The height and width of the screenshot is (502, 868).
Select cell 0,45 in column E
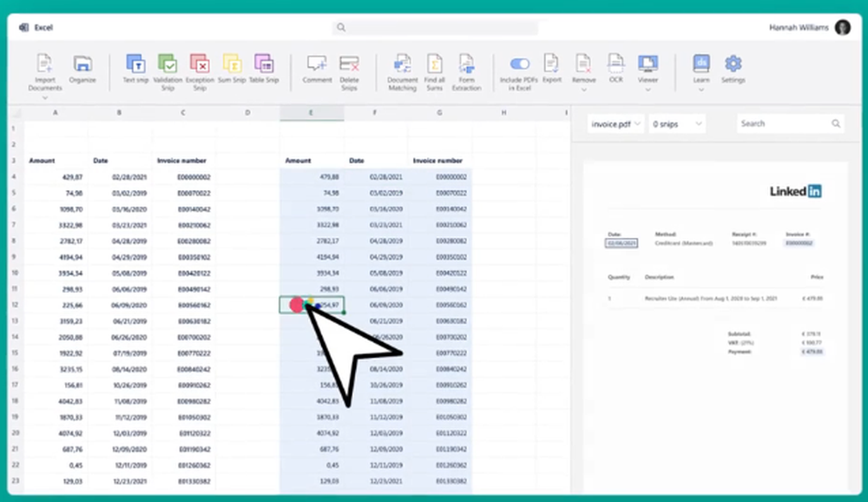click(311, 465)
